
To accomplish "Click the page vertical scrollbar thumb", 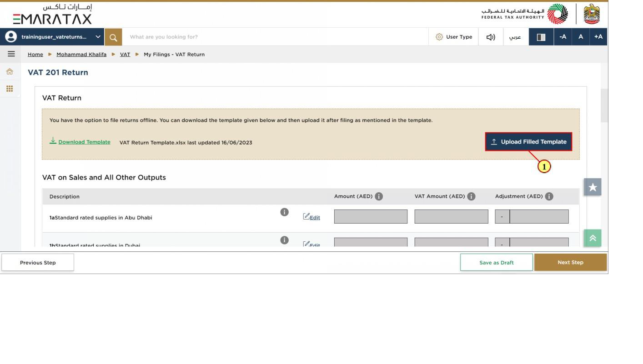I will click(x=604, y=105).
